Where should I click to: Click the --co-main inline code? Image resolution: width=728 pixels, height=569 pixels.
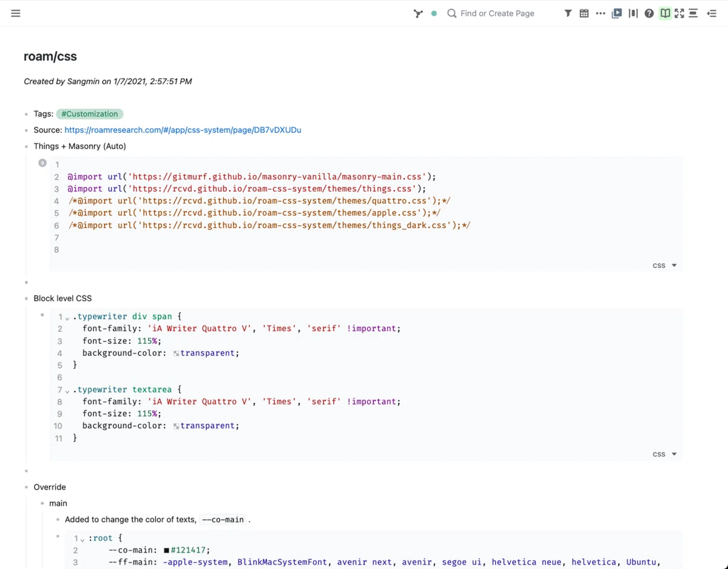coord(223,520)
